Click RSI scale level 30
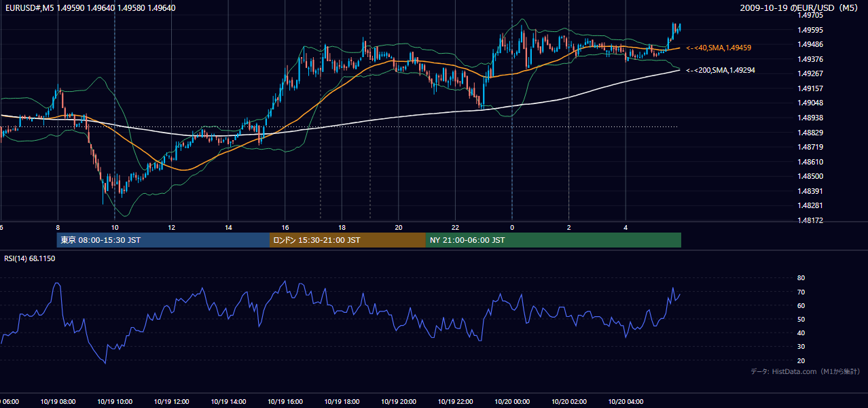 (x=801, y=347)
